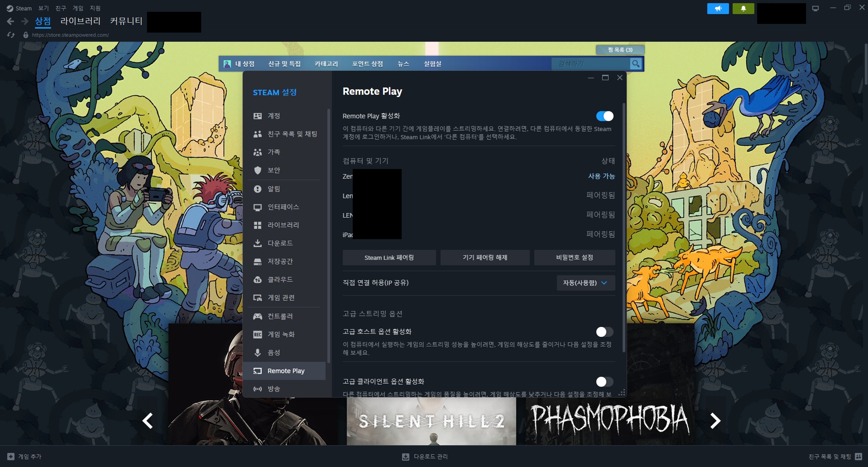This screenshot has width=868, height=467.
Task: Open the 계정 settings icon
Action: click(x=257, y=116)
